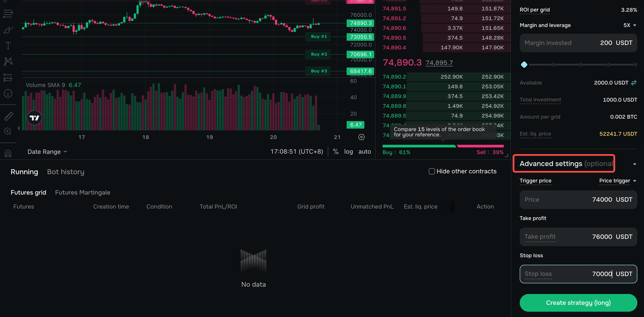644x317 pixels.
Task: Toggle the magnet snap mode
Action: point(8,153)
